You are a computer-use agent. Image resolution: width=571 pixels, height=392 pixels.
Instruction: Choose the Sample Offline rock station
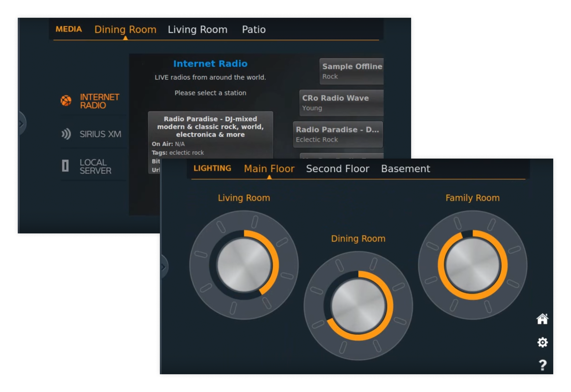[351, 71]
